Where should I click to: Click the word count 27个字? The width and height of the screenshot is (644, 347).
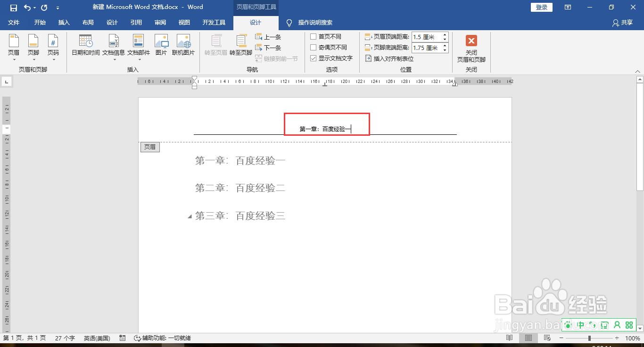65,338
